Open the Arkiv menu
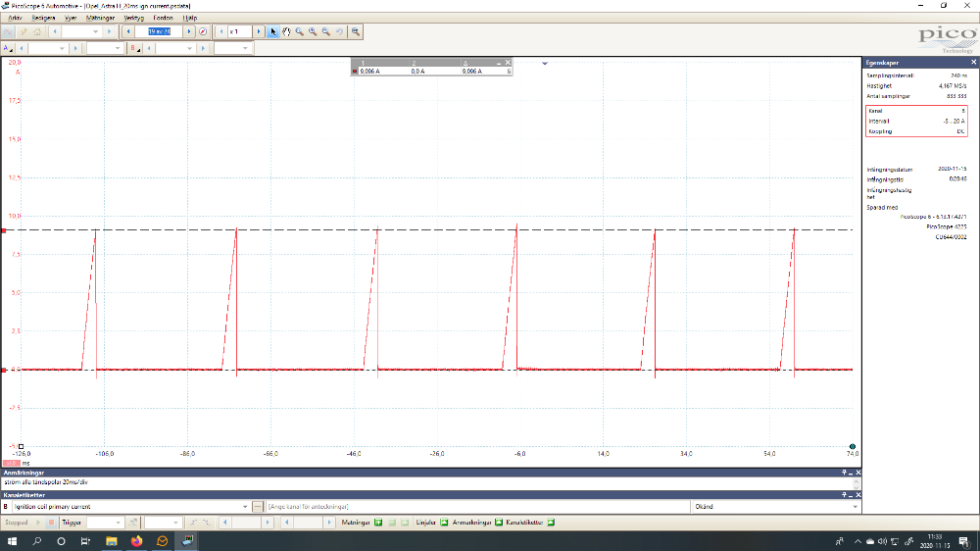Image resolution: width=980 pixels, height=551 pixels. tap(15, 18)
